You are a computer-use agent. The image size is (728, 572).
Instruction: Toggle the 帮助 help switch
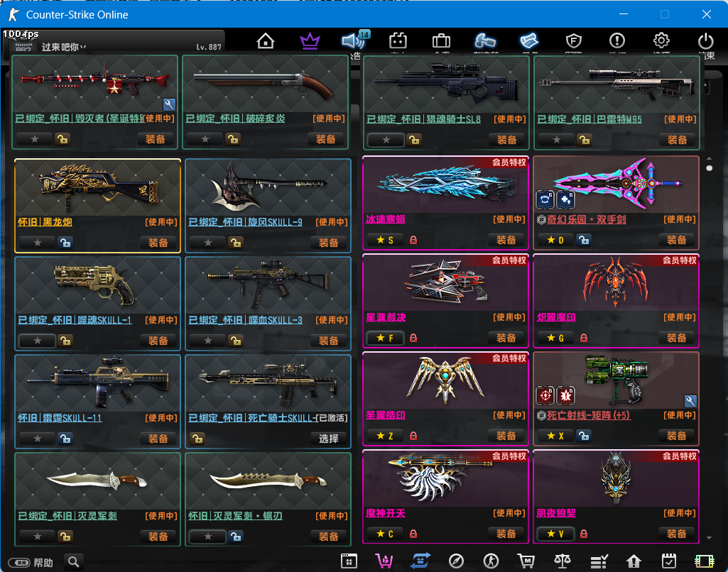pyautogui.click(x=19, y=563)
